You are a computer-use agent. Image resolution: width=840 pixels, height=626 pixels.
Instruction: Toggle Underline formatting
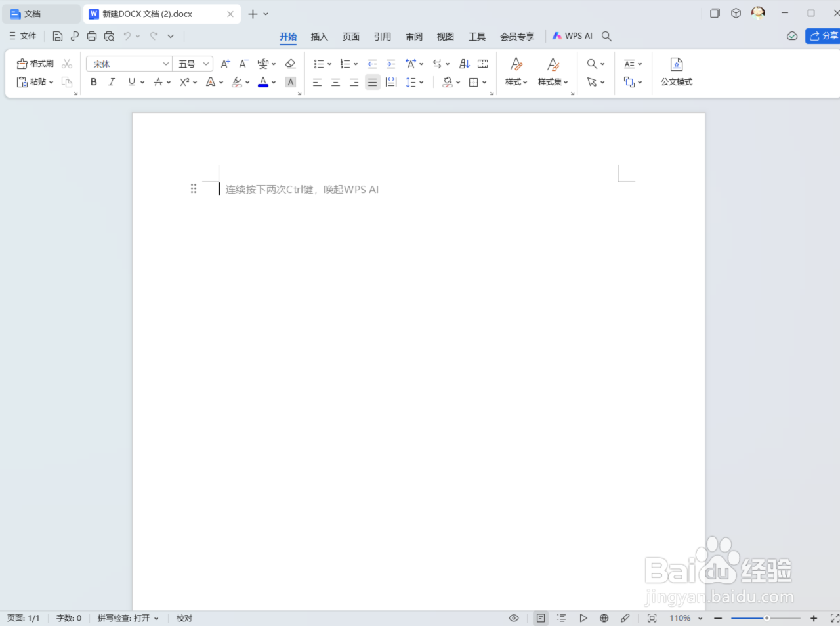tap(132, 82)
